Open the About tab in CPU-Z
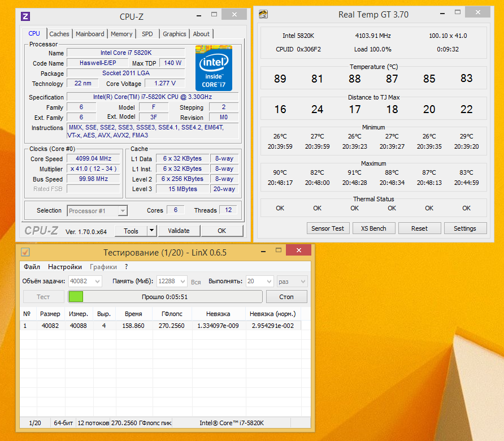 [201, 34]
